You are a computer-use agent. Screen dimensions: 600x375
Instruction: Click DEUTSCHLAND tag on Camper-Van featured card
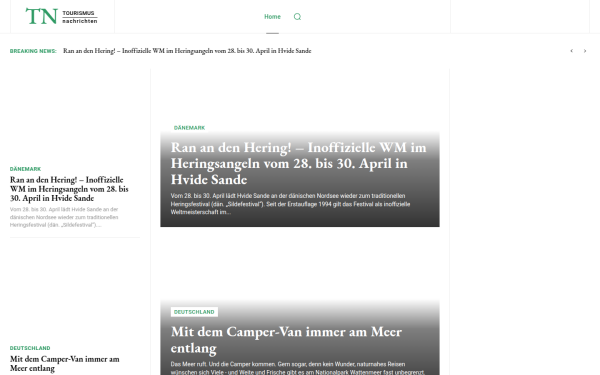[194, 312]
